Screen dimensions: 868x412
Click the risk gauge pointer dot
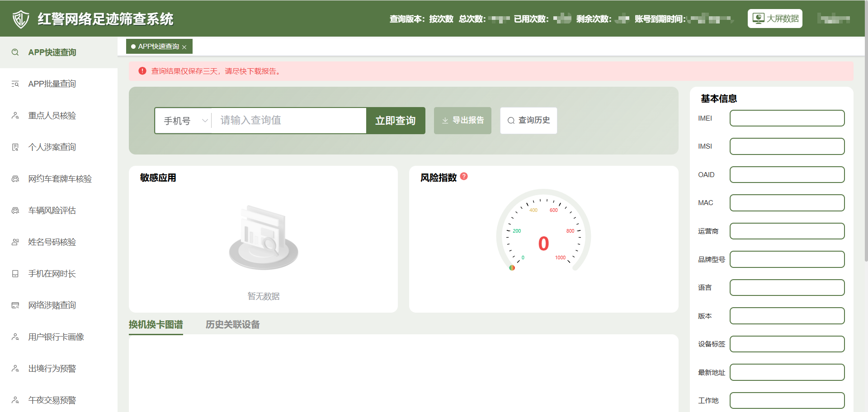coord(512,268)
